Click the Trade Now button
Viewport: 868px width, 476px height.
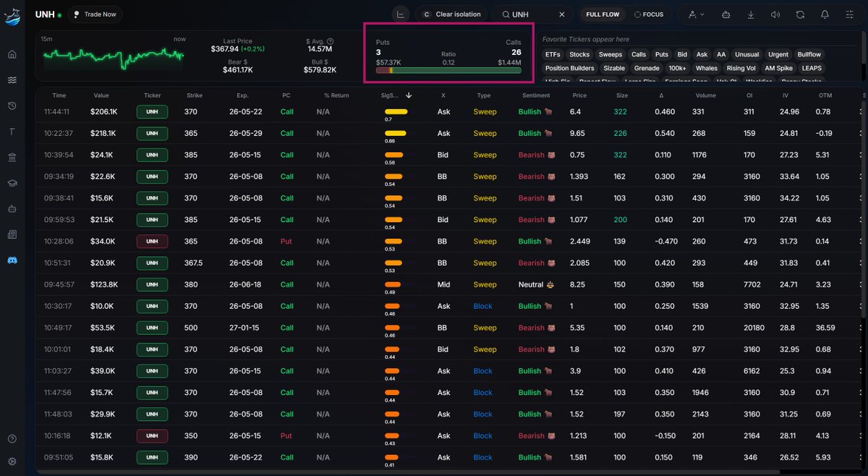pos(95,14)
